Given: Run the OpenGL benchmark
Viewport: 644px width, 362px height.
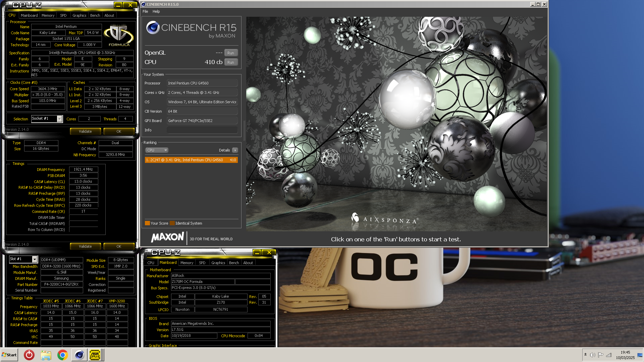Looking at the screenshot, I should coord(231,53).
